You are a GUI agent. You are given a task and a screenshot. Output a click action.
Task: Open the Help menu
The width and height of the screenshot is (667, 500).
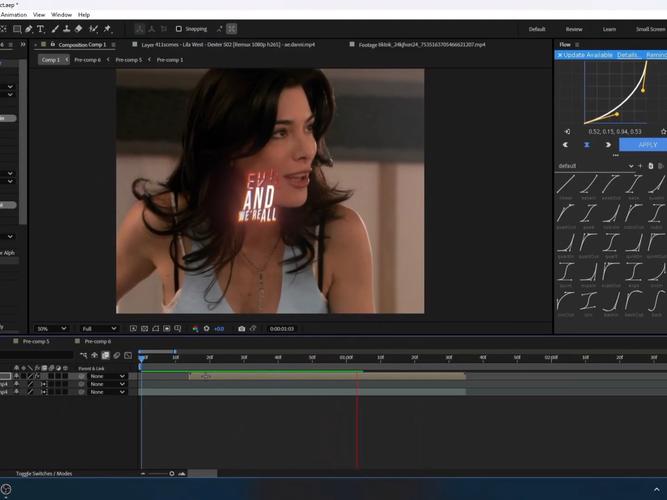pos(84,14)
